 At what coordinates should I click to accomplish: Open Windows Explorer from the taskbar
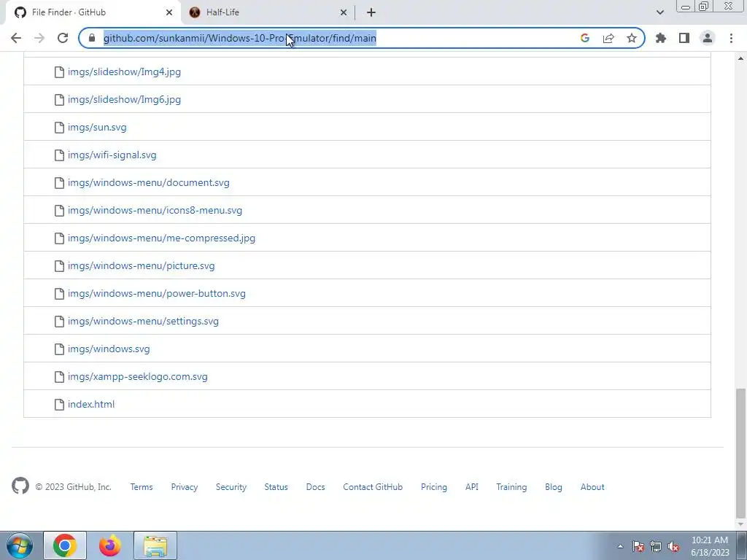click(x=155, y=545)
